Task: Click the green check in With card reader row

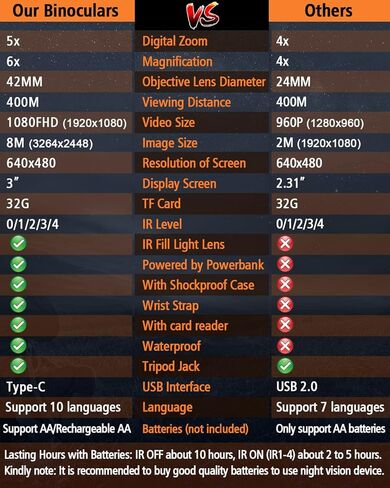Action: (x=18, y=325)
